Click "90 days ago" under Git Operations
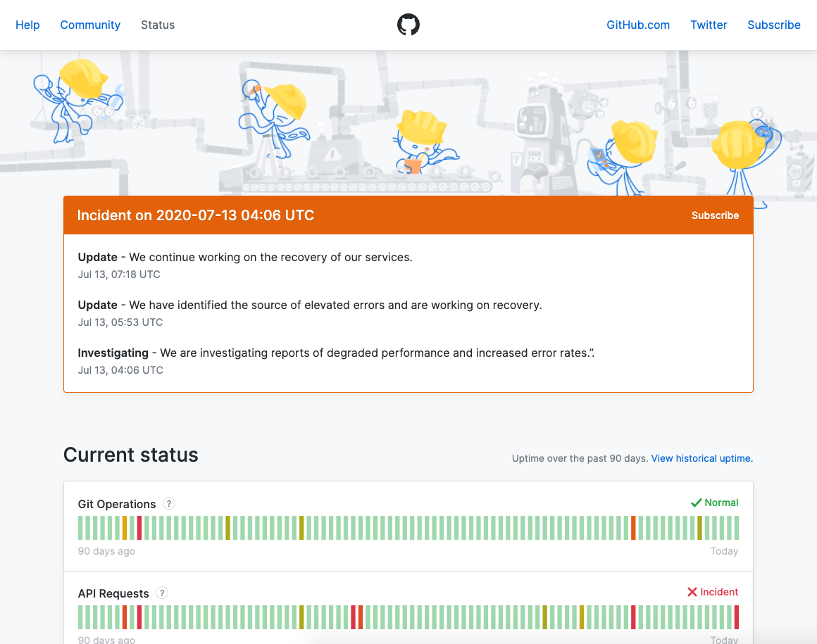The height and width of the screenshot is (644, 817). click(x=106, y=551)
